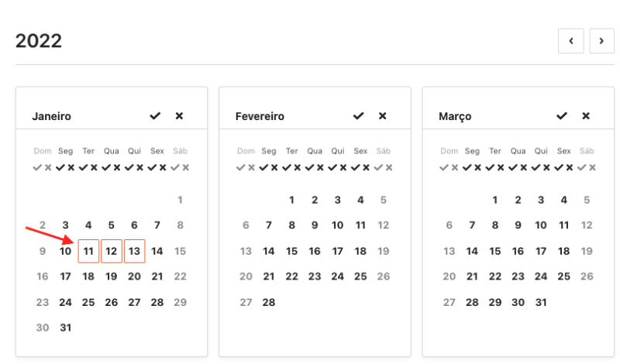This screenshot has height=364, width=620.
Task: Click the checkmark icon in Março header
Action: point(562,116)
